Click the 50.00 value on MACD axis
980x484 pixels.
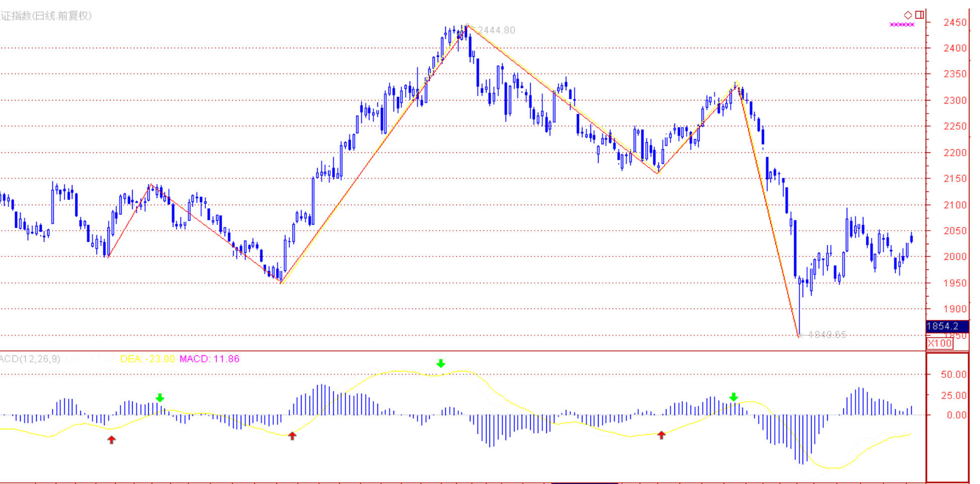click(x=953, y=374)
